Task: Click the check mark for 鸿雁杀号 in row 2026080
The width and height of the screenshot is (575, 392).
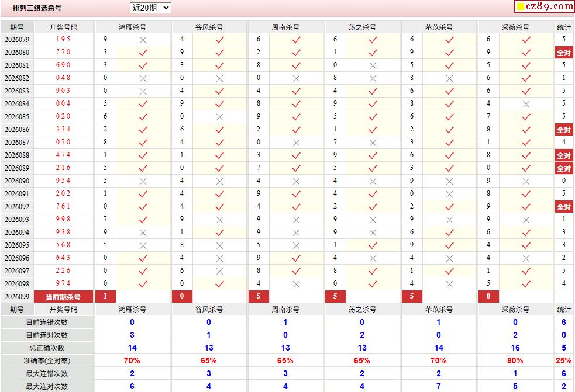Action: 143,53
